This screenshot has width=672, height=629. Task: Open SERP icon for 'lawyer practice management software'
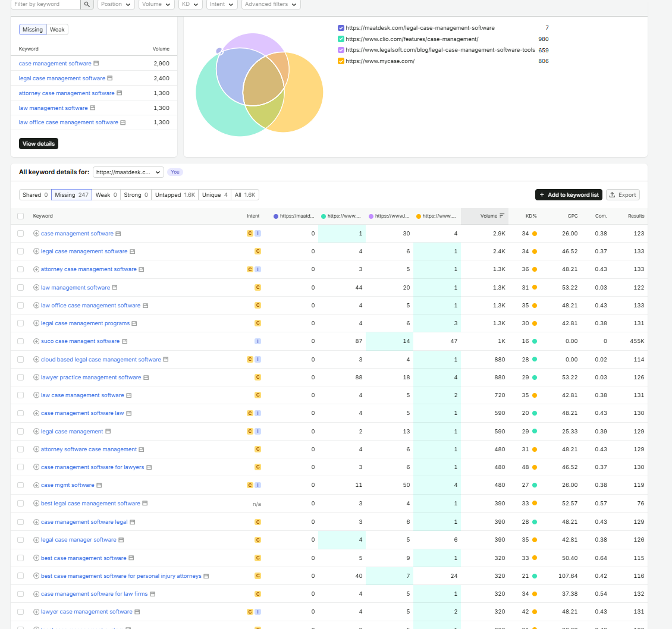146,378
